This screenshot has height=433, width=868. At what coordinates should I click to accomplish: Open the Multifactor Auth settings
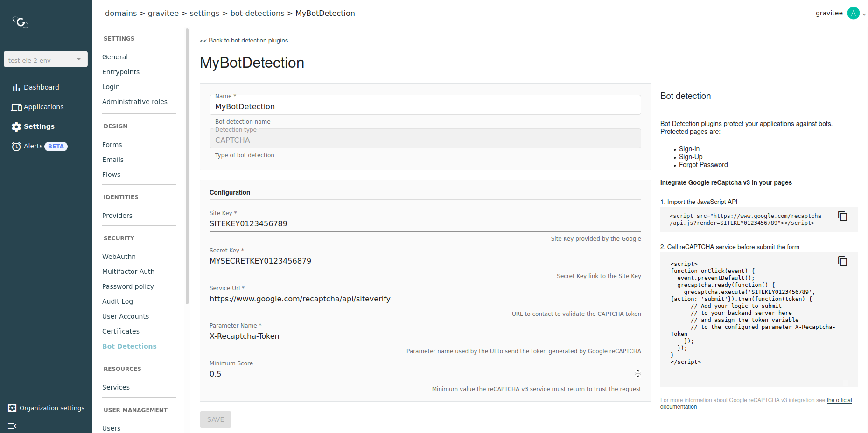click(128, 272)
